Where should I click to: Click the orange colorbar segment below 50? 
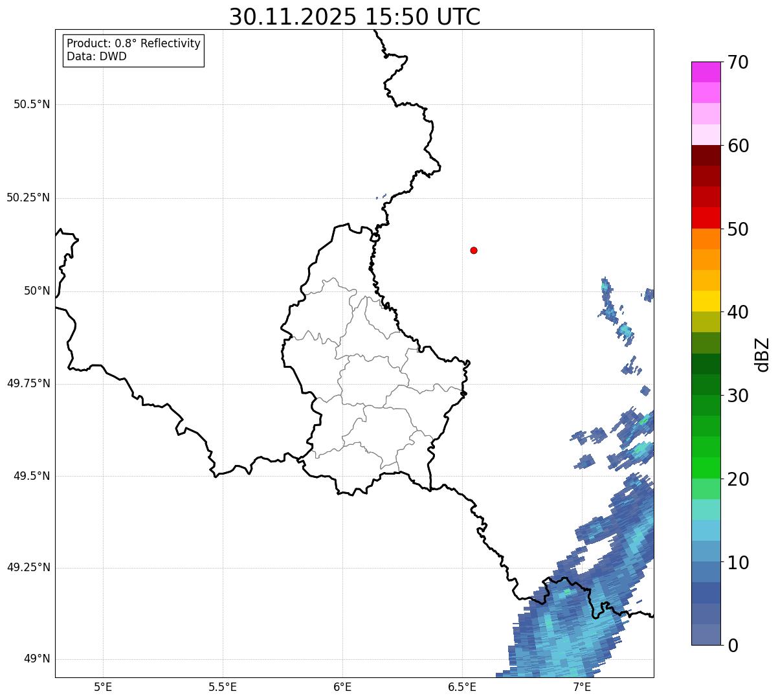tap(706, 239)
